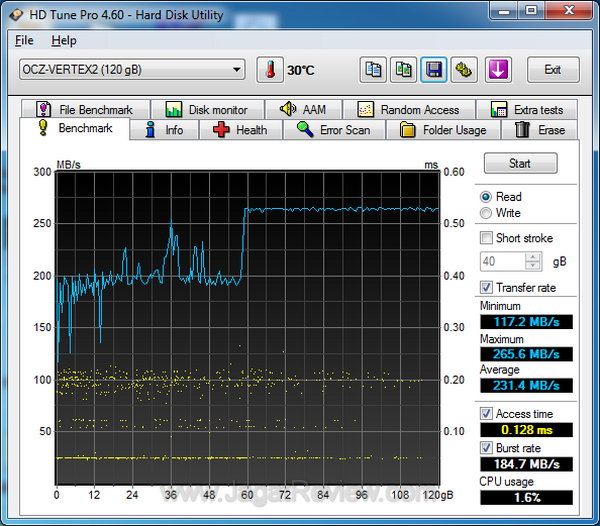Open the options gear icon

[464, 70]
